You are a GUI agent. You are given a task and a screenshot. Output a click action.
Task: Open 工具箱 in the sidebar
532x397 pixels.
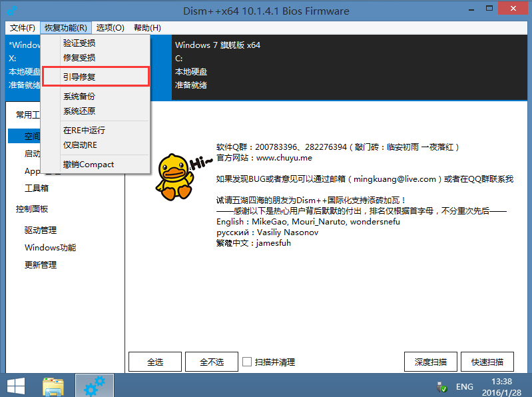pos(37,188)
